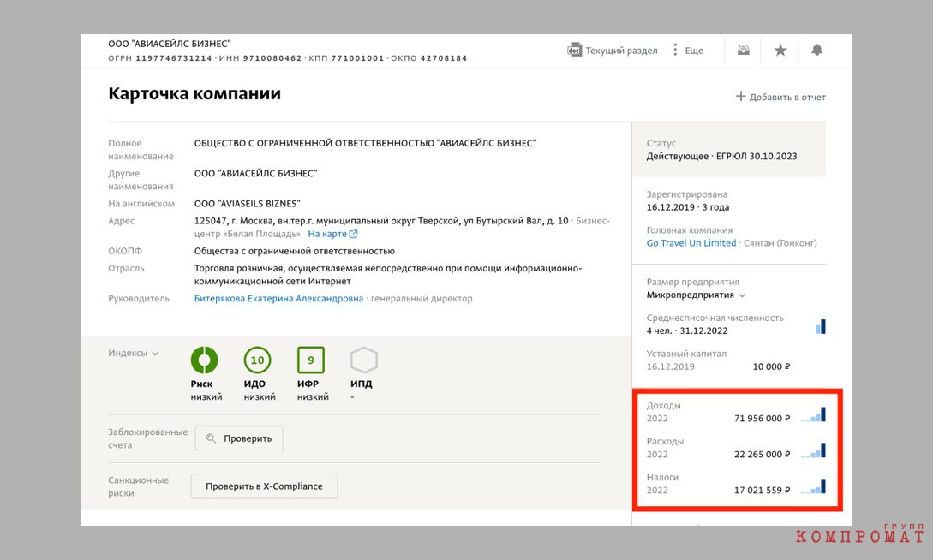Click the registration date 16.12.2019
This screenshot has width=933, height=560.
[671, 207]
